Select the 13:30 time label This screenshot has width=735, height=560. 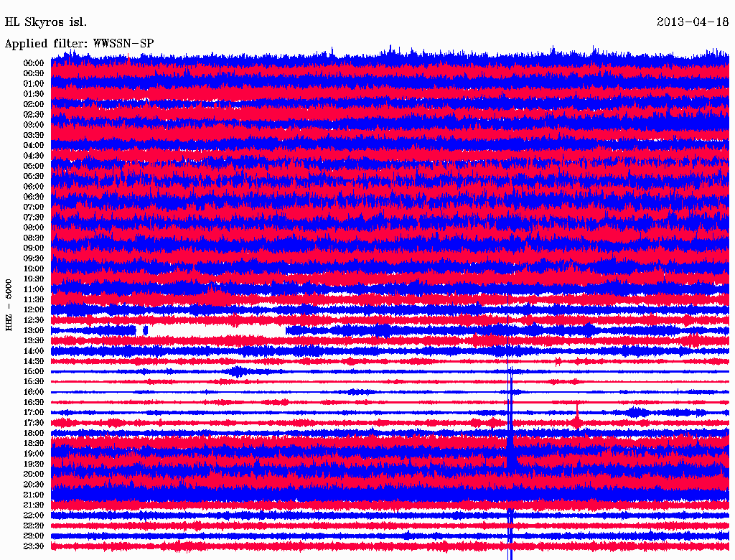(34, 341)
